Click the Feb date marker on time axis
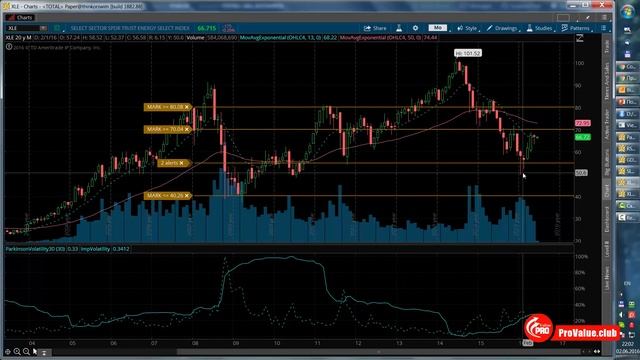640x360 pixels. pyautogui.click(x=527, y=343)
